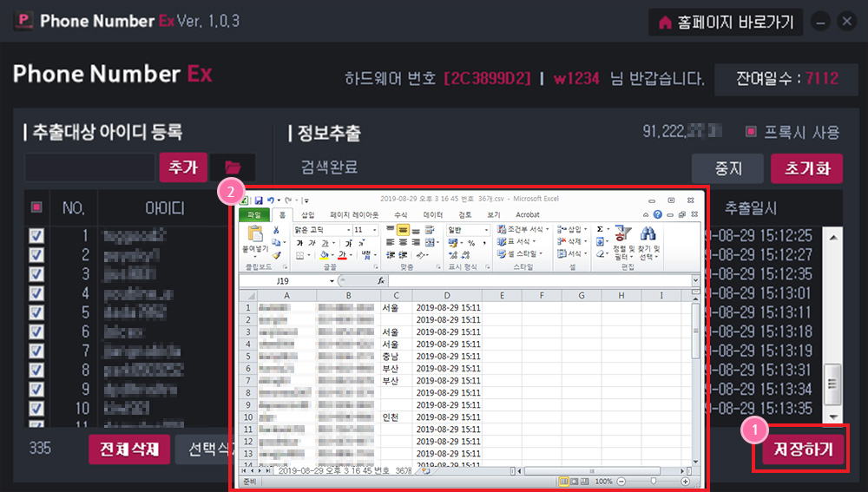The height and width of the screenshot is (492, 868).
Task: Open the Excel 파일 tab
Action: click(254, 214)
